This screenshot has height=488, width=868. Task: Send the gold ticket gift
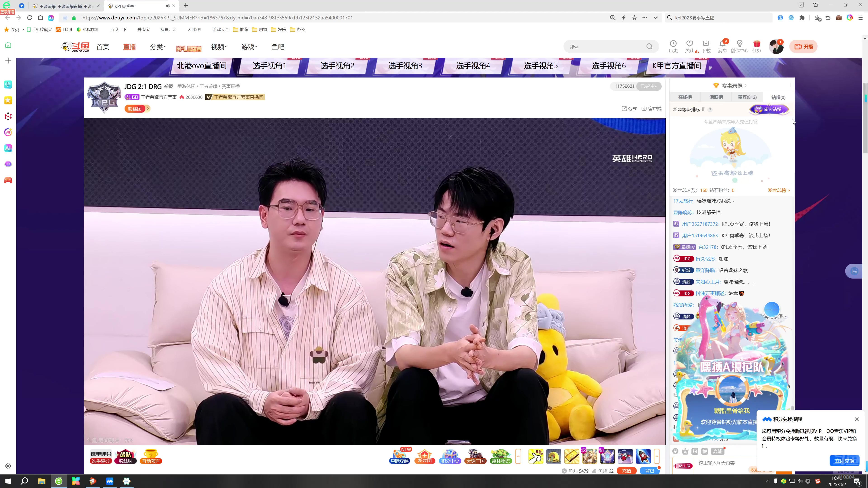[571, 456]
